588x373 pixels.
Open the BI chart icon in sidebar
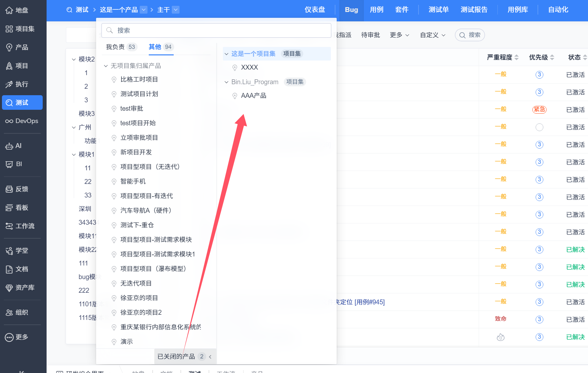tap(9, 164)
